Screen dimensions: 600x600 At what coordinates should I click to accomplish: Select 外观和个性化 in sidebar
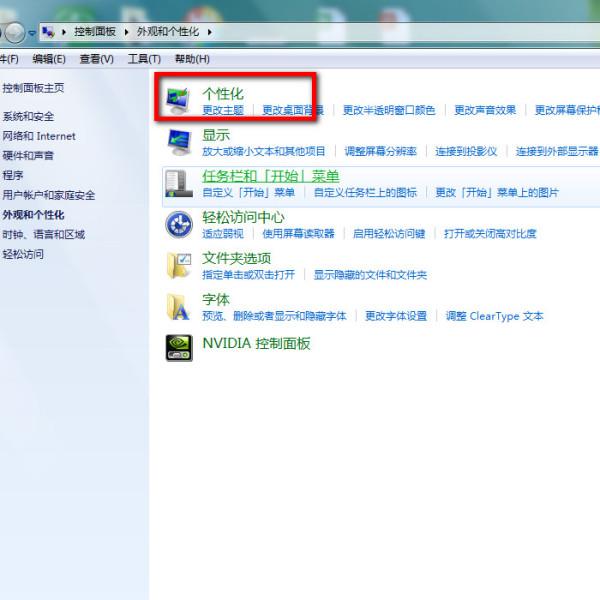point(33,215)
